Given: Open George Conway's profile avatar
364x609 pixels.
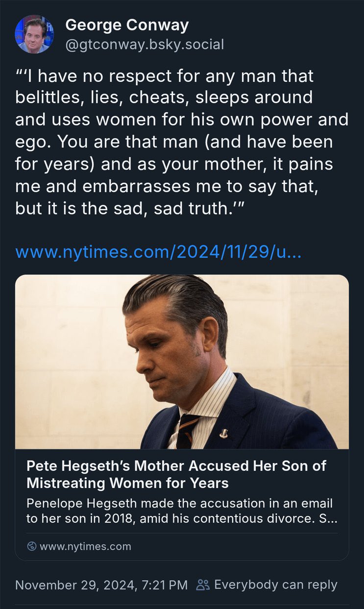Looking at the screenshot, I should 34,34.
